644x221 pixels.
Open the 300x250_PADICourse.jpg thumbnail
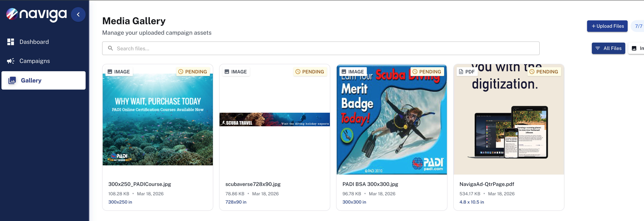(157, 119)
